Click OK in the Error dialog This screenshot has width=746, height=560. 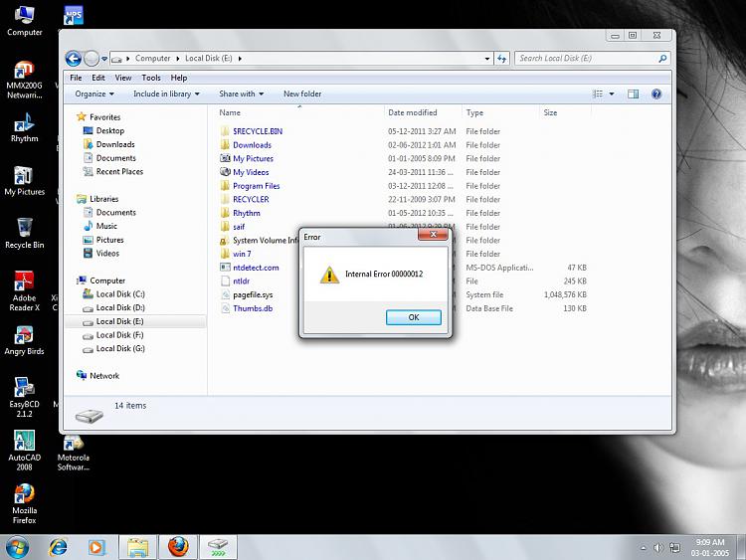click(x=413, y=317)
